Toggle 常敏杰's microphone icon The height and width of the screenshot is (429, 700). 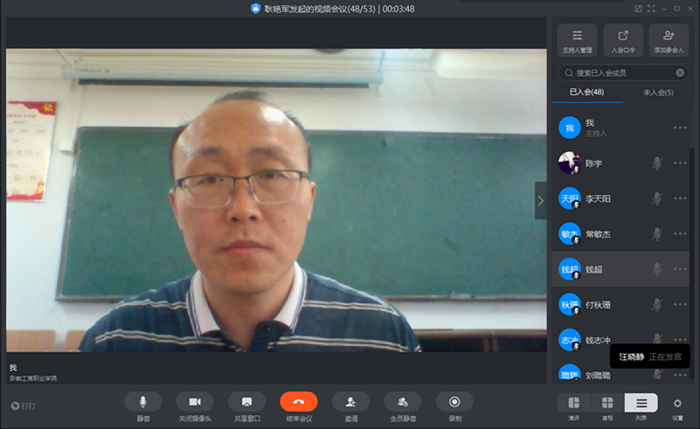[x=657, y=234]
